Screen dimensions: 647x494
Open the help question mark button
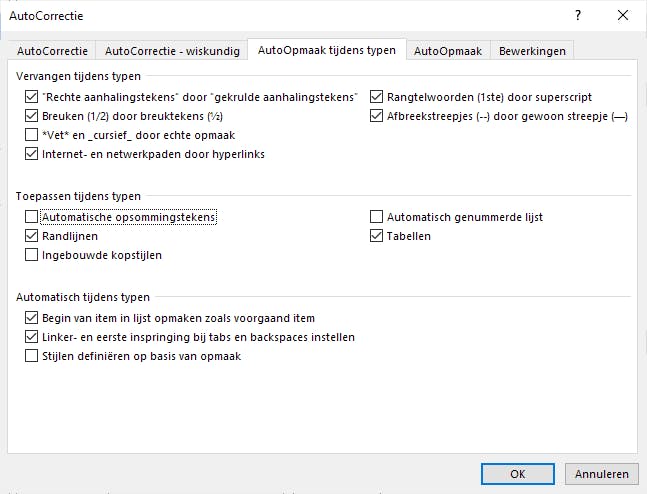(x=577, y=16)
